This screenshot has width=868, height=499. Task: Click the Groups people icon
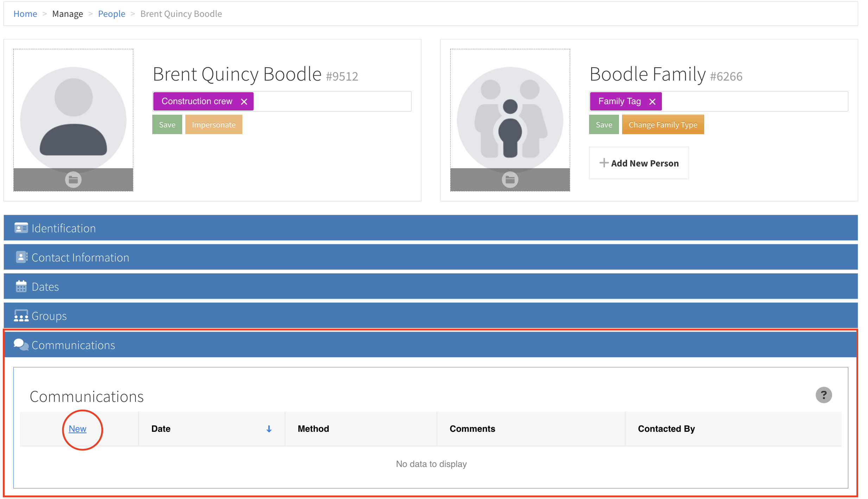click(21, 316)
